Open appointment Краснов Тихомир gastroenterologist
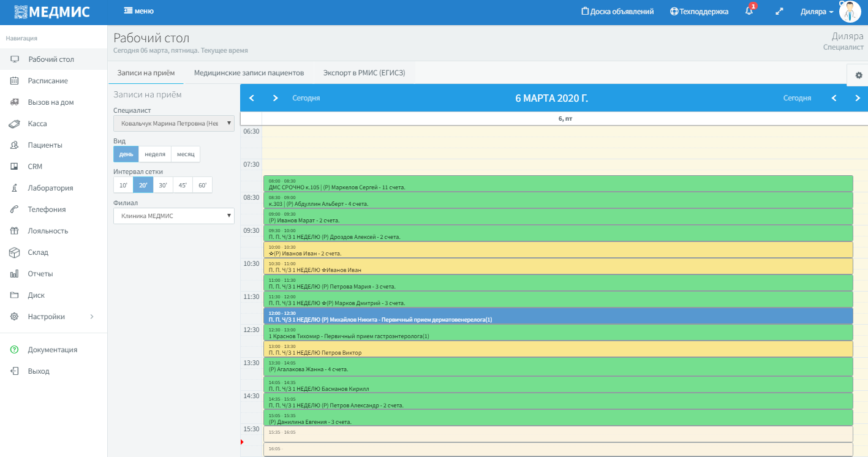The height and width of the screenshot is (457, 868). click(x=558, y=333)
